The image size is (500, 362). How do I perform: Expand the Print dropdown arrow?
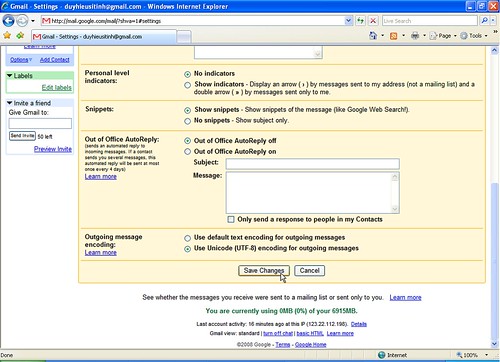click(x=424, y=35)
